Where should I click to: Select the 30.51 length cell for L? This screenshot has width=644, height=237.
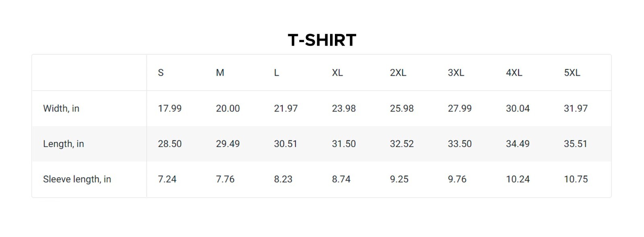[x=285, y=144]
